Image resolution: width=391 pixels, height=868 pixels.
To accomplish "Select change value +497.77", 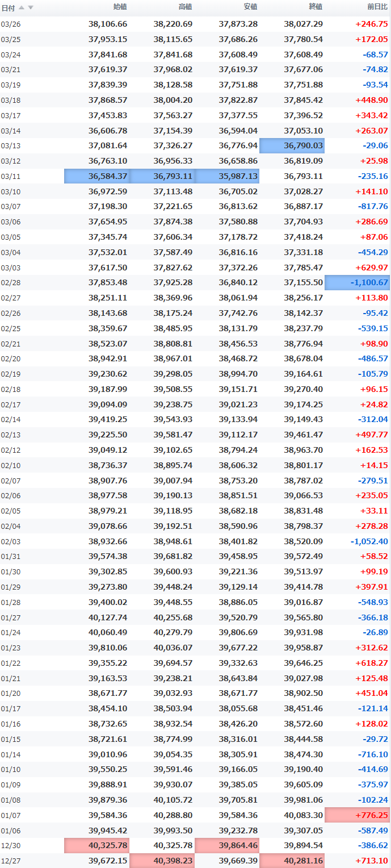I will pyautogui.click(x=372, y=435).
